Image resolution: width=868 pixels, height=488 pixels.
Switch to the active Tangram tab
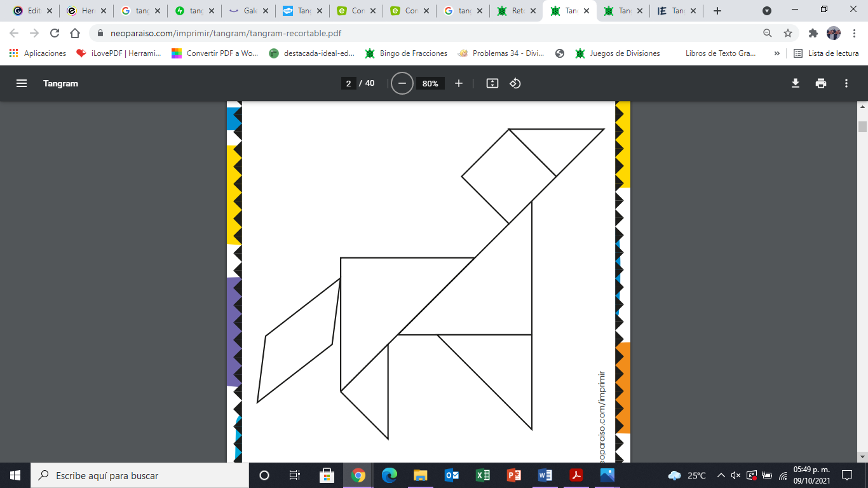coord(569,10)
